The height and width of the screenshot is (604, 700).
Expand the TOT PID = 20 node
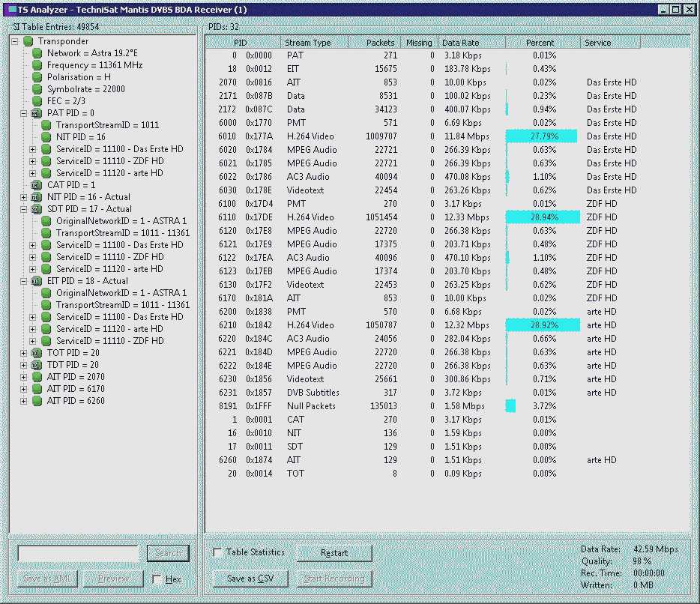(x=24, y=353)
